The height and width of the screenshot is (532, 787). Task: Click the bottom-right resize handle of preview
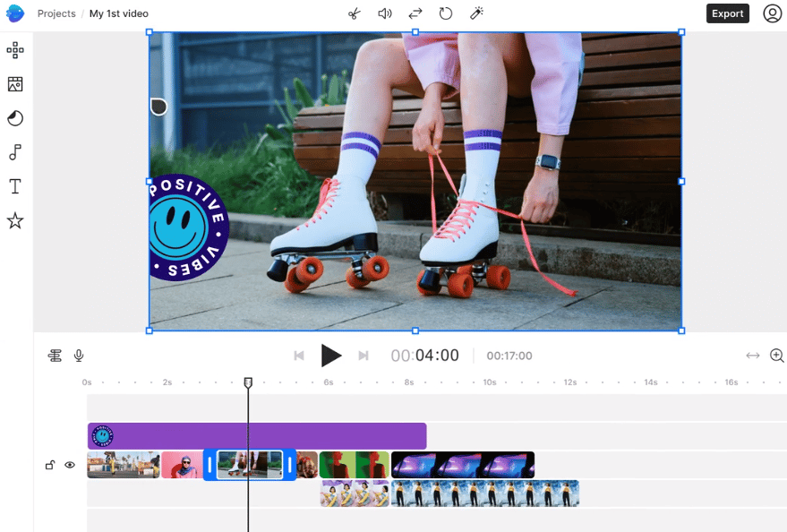[x=681, y=330]
